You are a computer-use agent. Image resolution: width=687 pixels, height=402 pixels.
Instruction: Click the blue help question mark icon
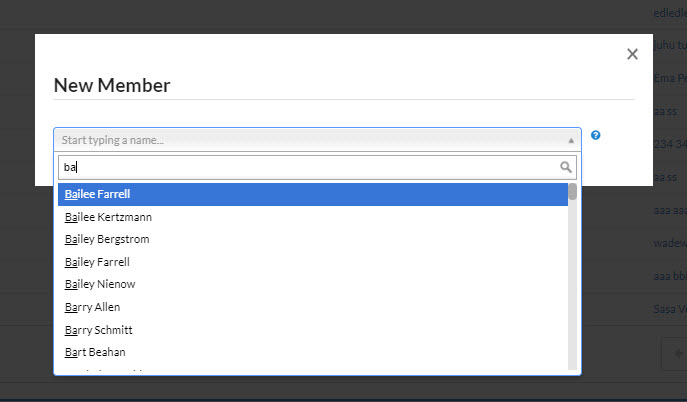pos(596,135)
